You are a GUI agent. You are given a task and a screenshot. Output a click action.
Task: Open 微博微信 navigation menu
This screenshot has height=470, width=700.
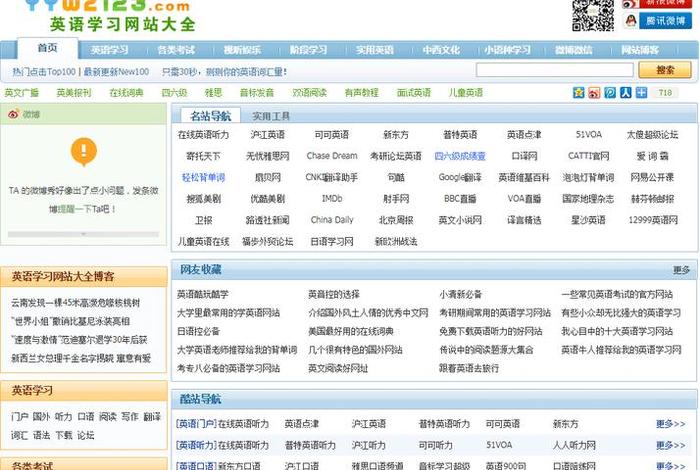(574, 50)
